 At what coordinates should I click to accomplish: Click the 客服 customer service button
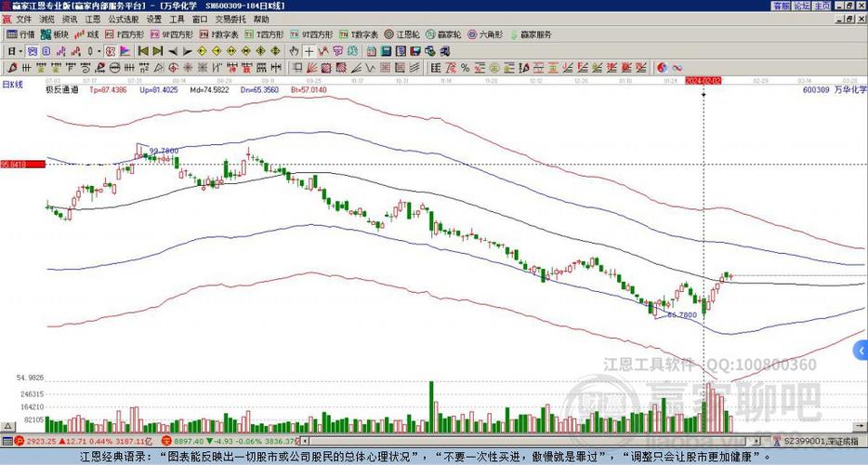[x=782, y=6]
